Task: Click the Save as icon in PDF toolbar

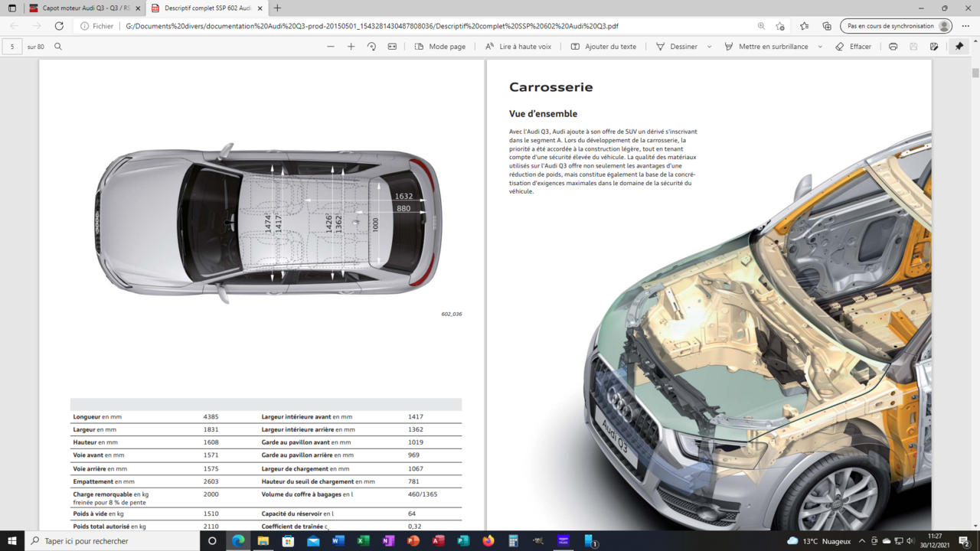Action: point(934,47)
